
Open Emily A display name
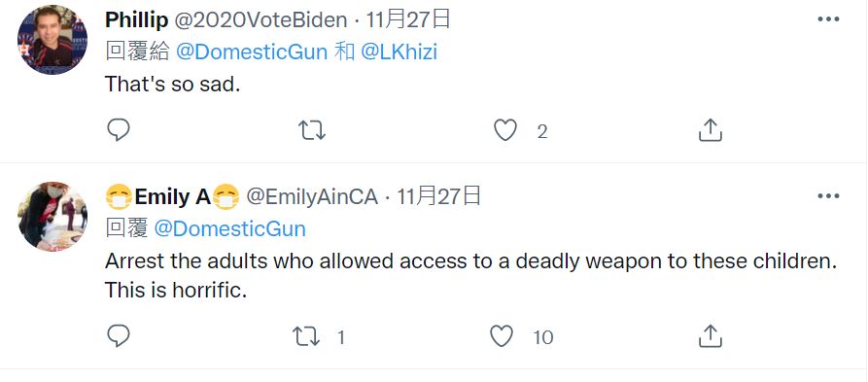pos(172,197)
